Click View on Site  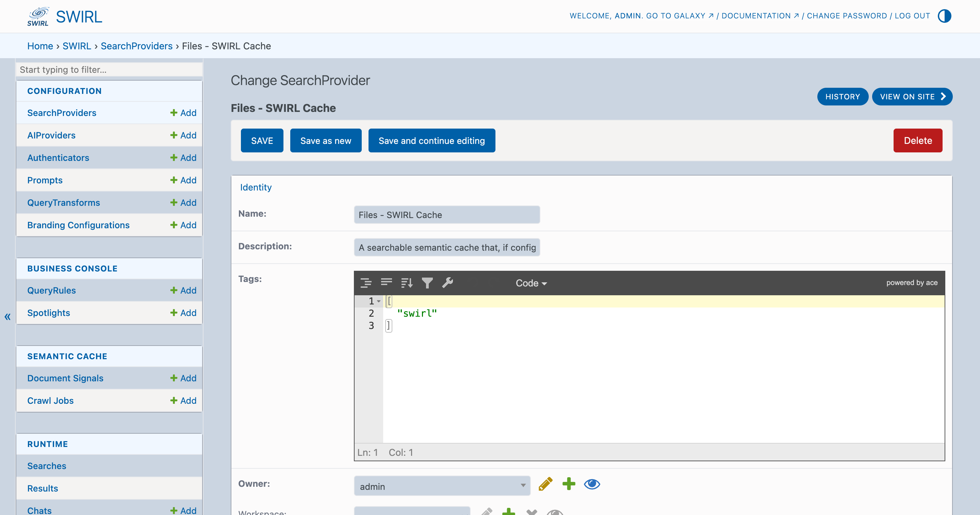pos(912,97)
